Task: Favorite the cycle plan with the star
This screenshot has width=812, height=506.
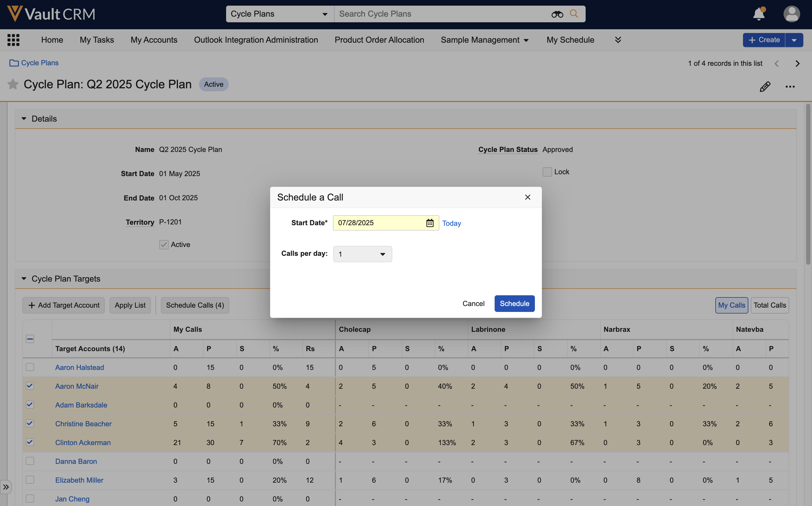Action: pyautogui.click(x=13, y=84)
